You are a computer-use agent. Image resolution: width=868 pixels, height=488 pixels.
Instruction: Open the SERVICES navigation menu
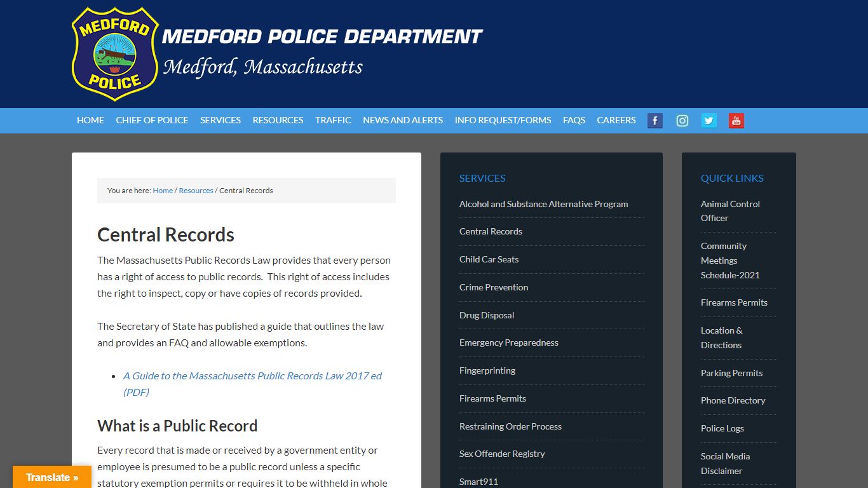click(220, 120)
